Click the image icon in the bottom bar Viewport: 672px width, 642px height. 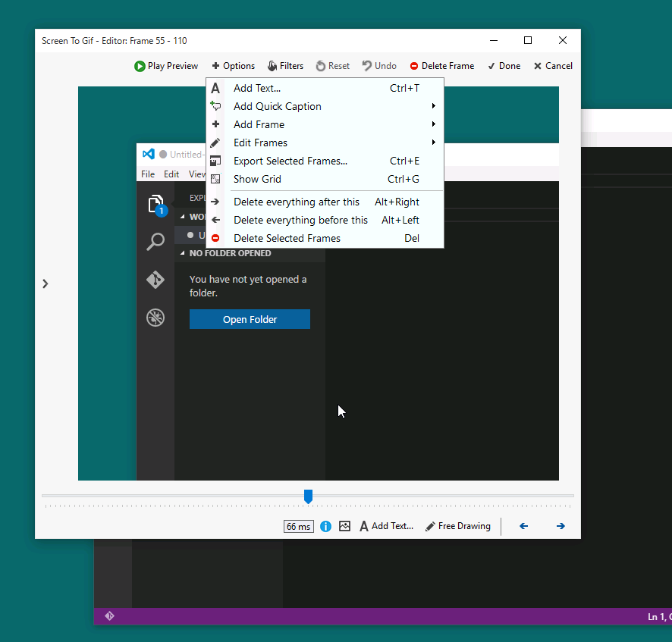point(344,526)
